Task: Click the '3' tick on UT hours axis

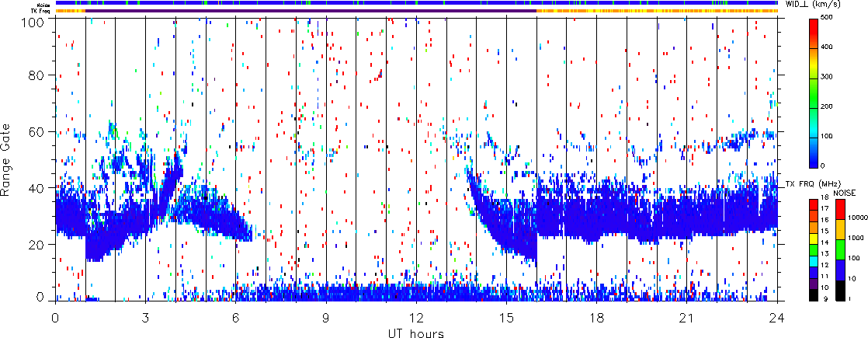Action: [146, 319]
